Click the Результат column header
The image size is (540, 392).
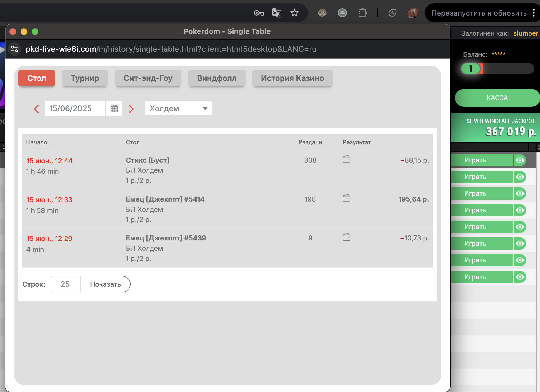pos(357,142)
